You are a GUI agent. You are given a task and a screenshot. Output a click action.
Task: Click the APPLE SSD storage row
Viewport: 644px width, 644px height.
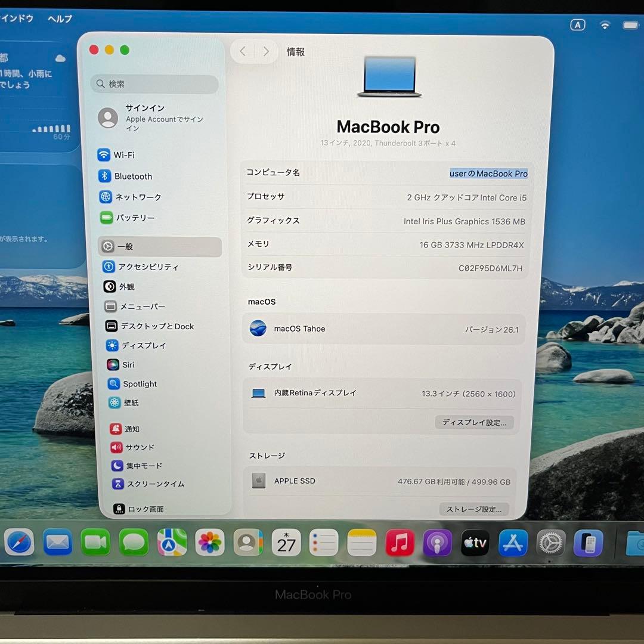[380, 481]
